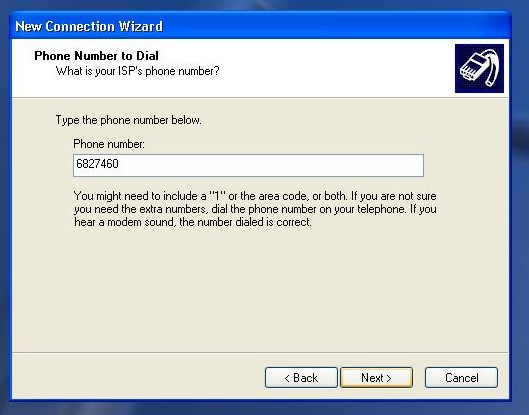This screenshot has height=415, width=529.
Task: Click the line about hearing a modem sound
Action: [193, 222]
